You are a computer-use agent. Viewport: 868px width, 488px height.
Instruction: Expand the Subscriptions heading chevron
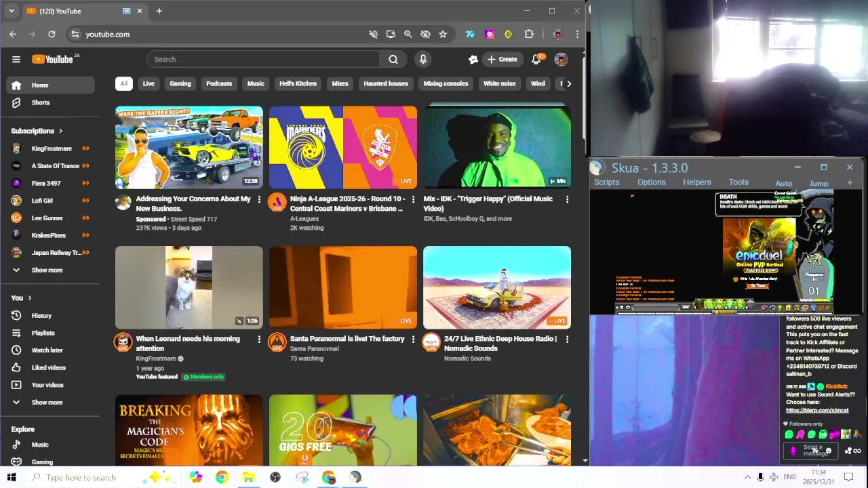[60, 131]
